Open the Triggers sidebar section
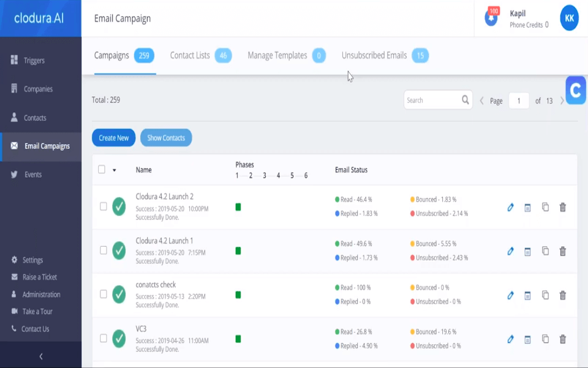The image size is (588, 368). pyautogui.click(x=28, y=60)
